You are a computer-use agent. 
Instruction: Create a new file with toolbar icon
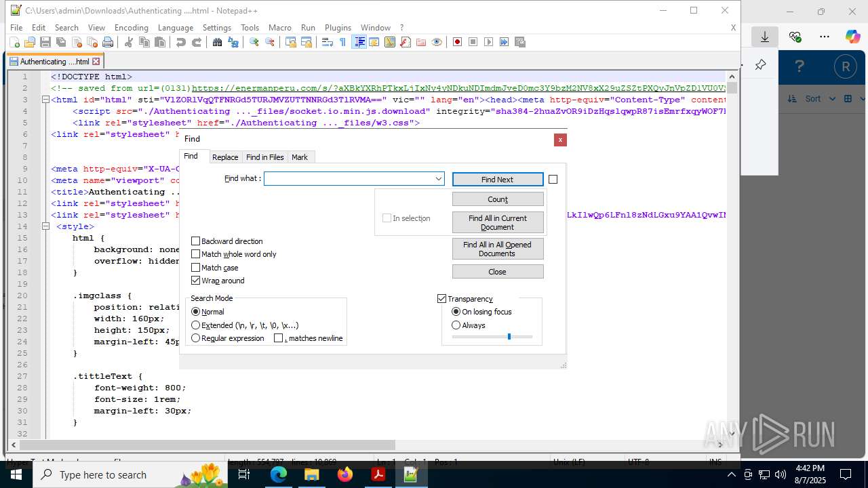click(x=14, y=42)
